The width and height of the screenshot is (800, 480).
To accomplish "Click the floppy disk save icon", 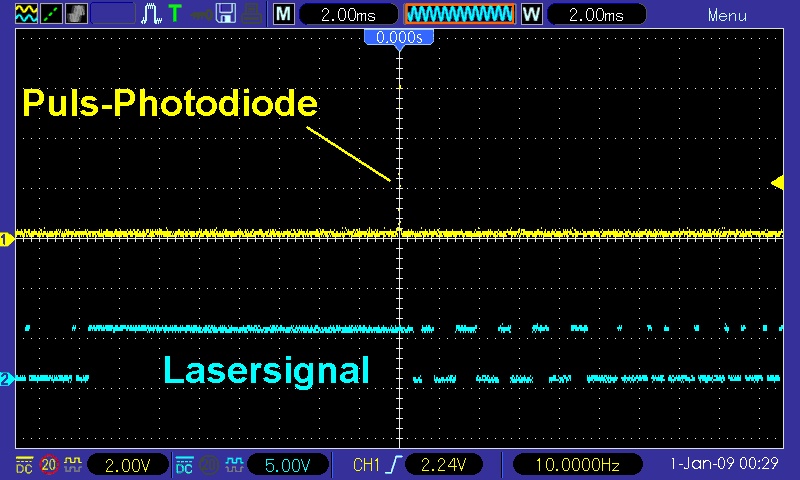I will 225,14.
